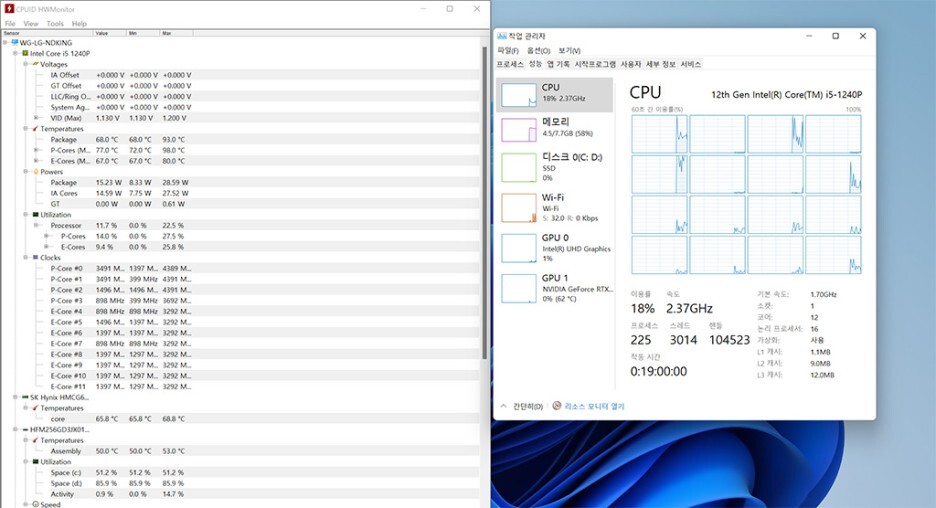
Task: Click the CPU chip icon beside Intel Core
Action: click(x=25, y=54)
